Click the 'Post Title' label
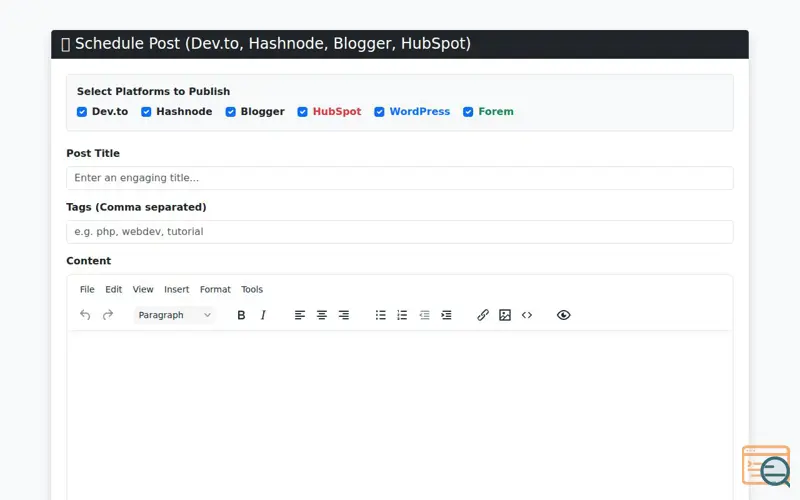Image resolution: width=800 pixels, height=500 pixels. pos(93,153)
